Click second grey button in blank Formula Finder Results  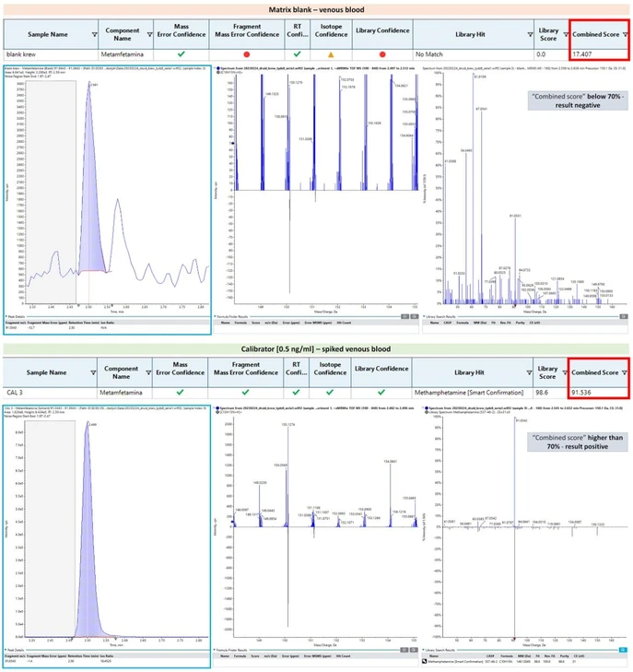click(414, 316)
